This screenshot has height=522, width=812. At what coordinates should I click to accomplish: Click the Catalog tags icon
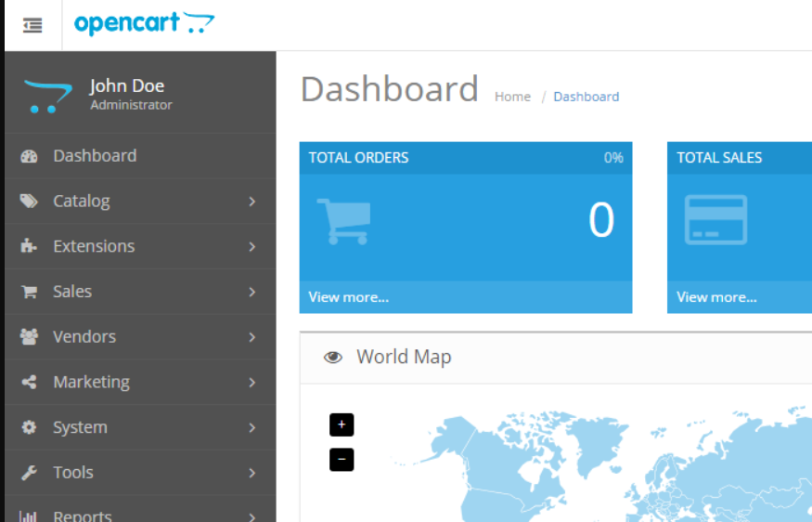coord(29,202)
